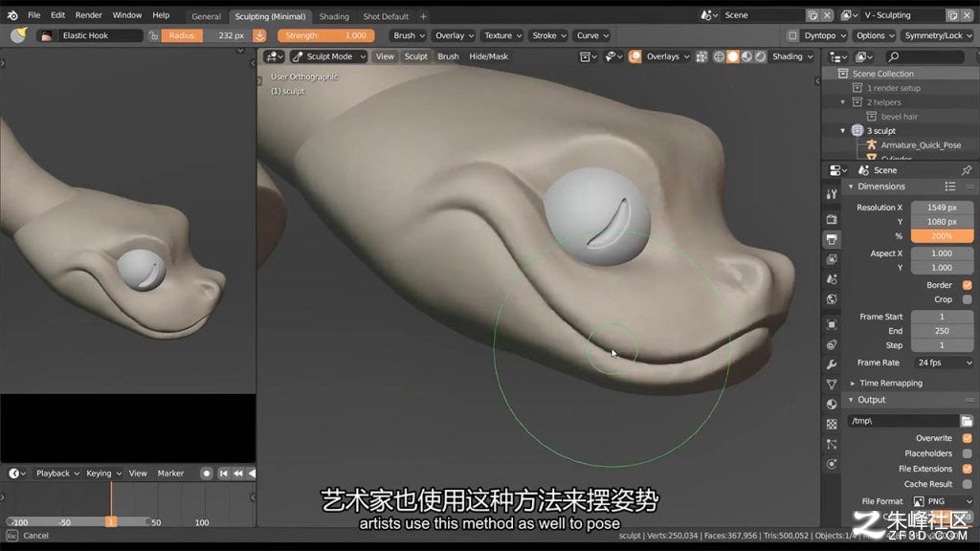Viewport: 980px width, 551px height.
Task: Open viewport object type visibility icon
Action: (x=613, y=56)
